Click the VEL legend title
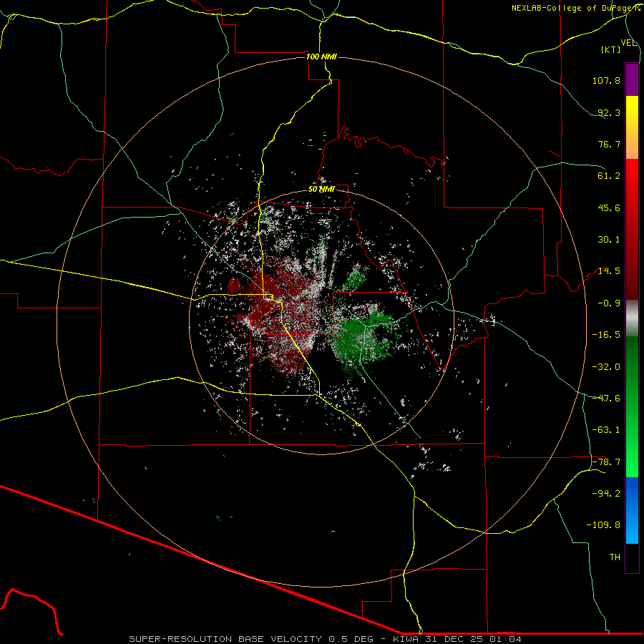Screen dimensions: 644x644 (x=628, y=43)
